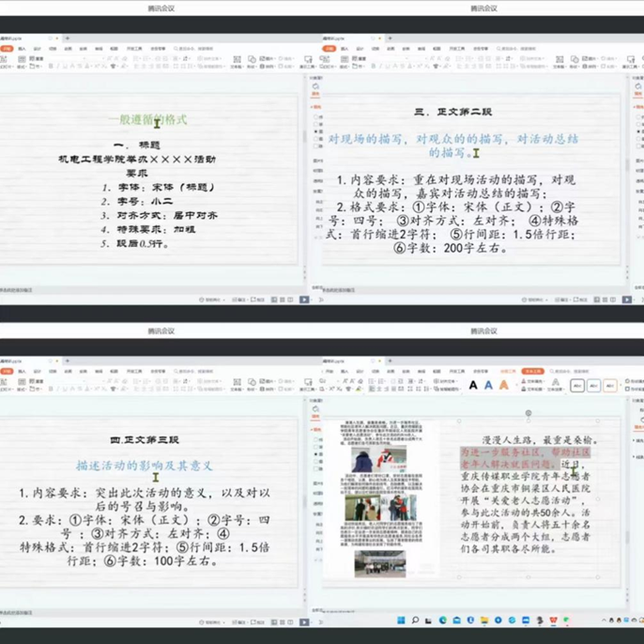The width and height of the screenshot is (644, 644).
Task: Toggle Italic in the 一般通稿的格式 slide window
Action: [x=57, y=67]
